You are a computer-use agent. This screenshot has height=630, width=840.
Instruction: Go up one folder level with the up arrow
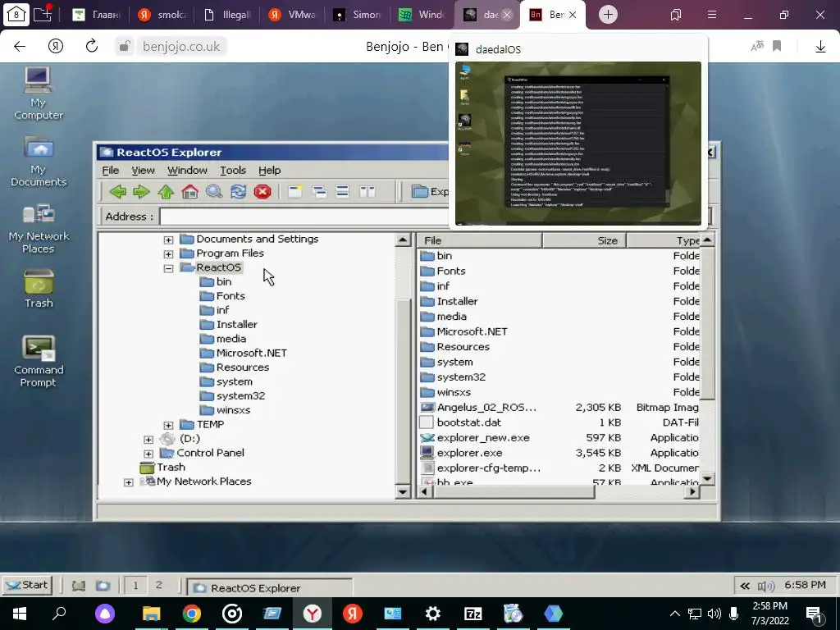[x=166, y=192]
